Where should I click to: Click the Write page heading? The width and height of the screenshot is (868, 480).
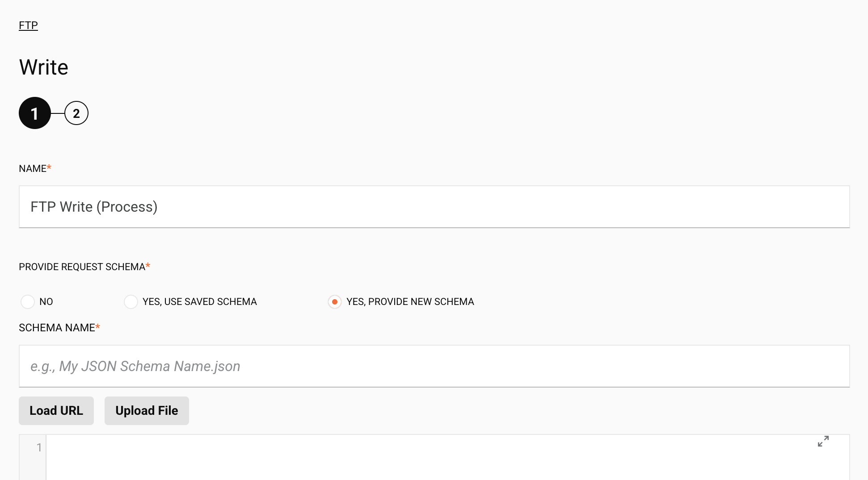pyautogui.click(x=44, y=67)
